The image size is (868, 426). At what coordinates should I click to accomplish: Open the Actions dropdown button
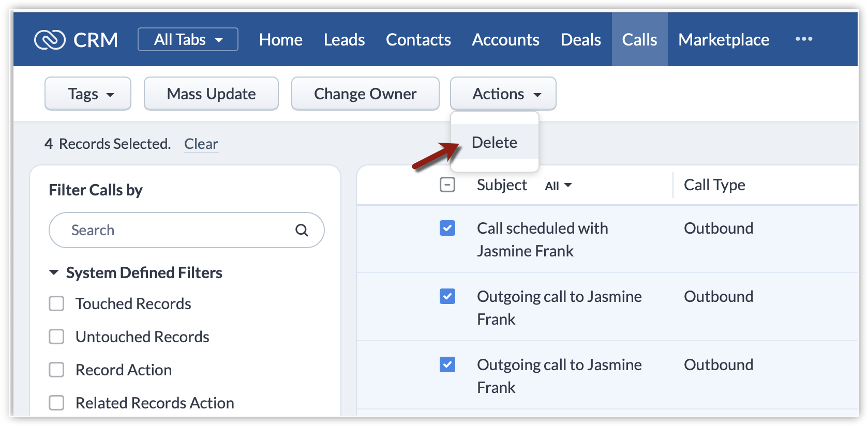[503, 94]
